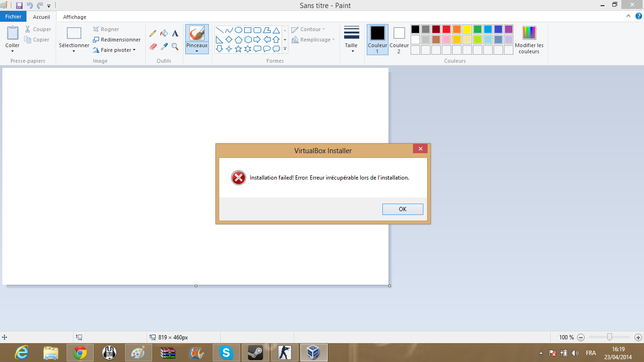Select the Magnifier tool
This screenshot has height=362, width=644.
pyautogui.click(x=175, y=46)
